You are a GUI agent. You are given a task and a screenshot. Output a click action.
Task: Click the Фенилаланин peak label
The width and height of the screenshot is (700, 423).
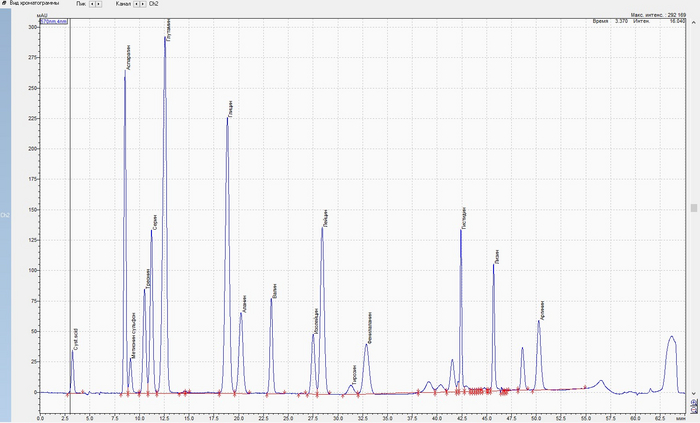click(370, 328)
